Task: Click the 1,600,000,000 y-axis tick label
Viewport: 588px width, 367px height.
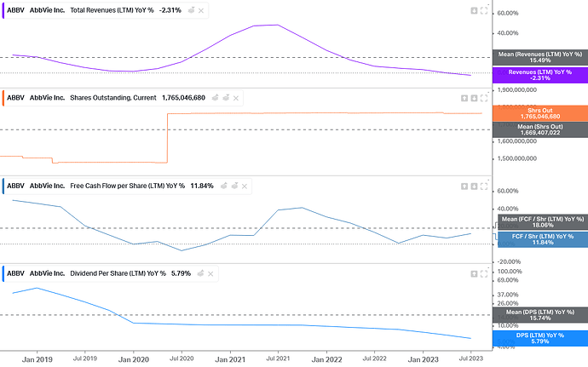Action: [x=516, y=141]
